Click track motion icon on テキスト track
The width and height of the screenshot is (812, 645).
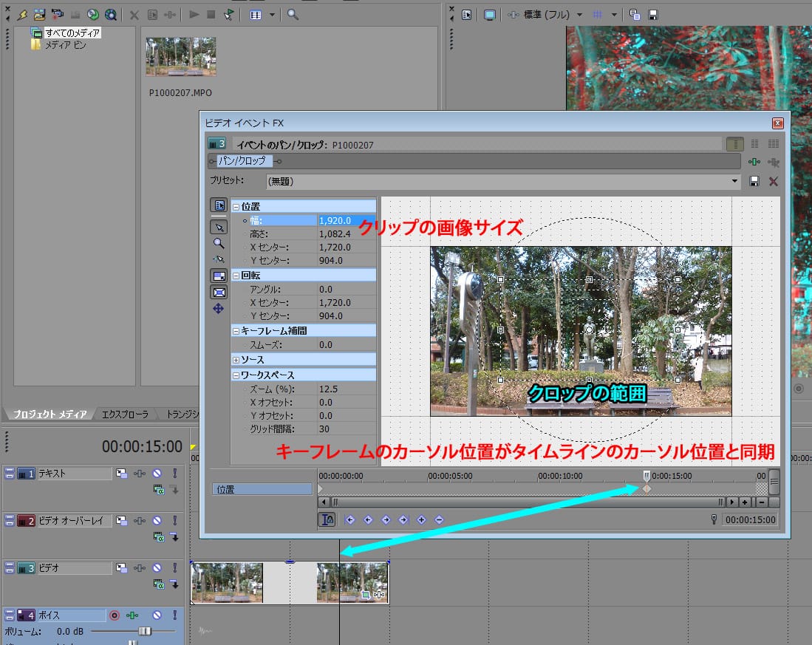click(x=120, y=473)
